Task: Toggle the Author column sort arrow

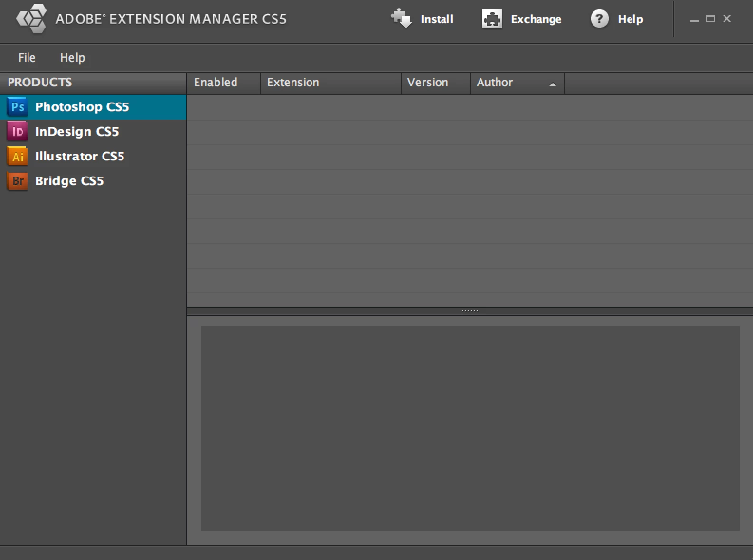Action: point(553,84)
